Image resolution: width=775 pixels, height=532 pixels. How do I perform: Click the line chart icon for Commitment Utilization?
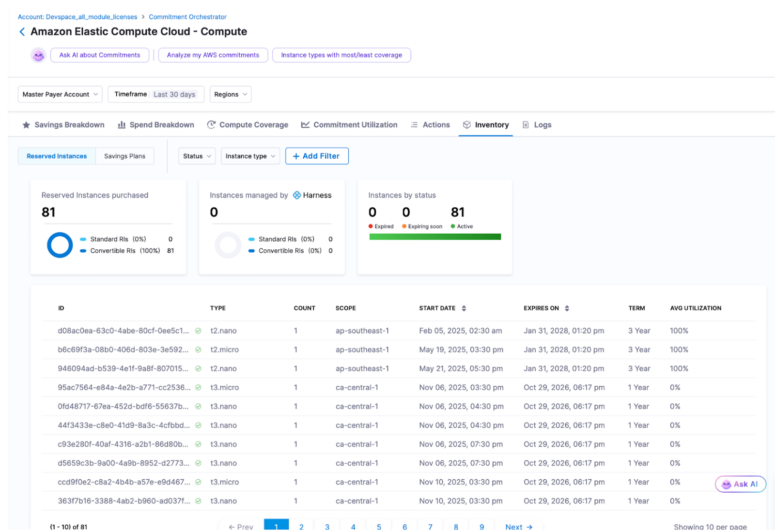point(305,125)
